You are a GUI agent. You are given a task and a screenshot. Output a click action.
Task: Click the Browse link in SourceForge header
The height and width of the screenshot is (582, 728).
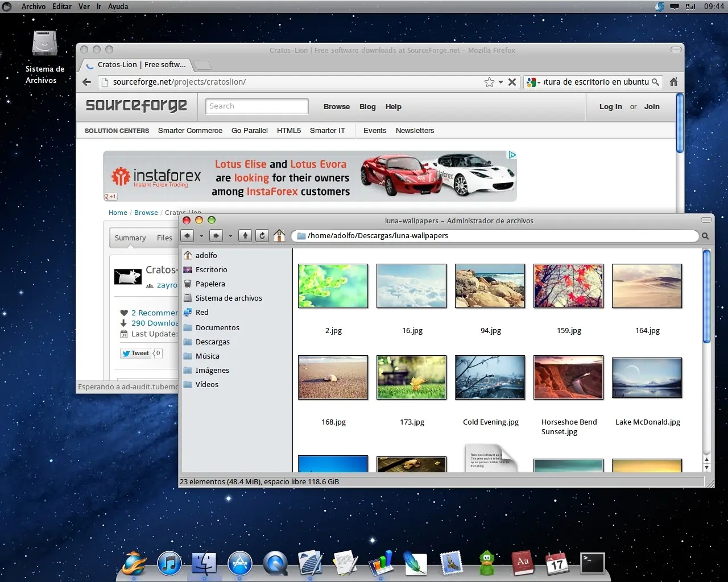click(337, 106)
